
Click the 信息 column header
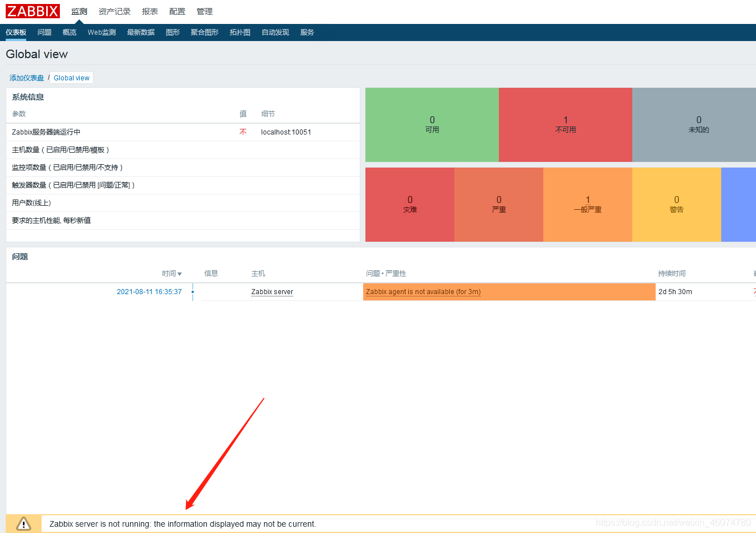coord(211,274)
